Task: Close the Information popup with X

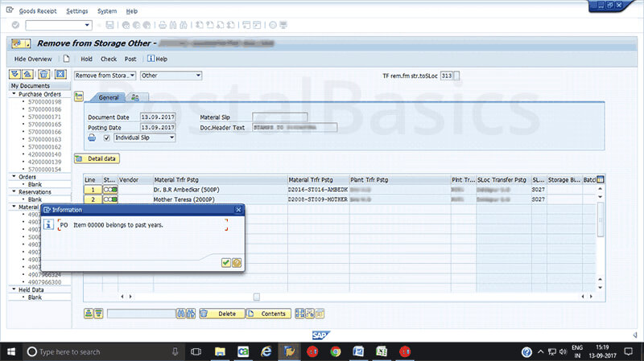Action: [237, 209]
